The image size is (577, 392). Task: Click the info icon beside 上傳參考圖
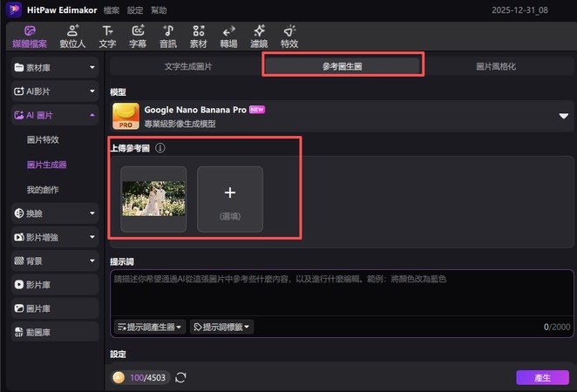160,148
